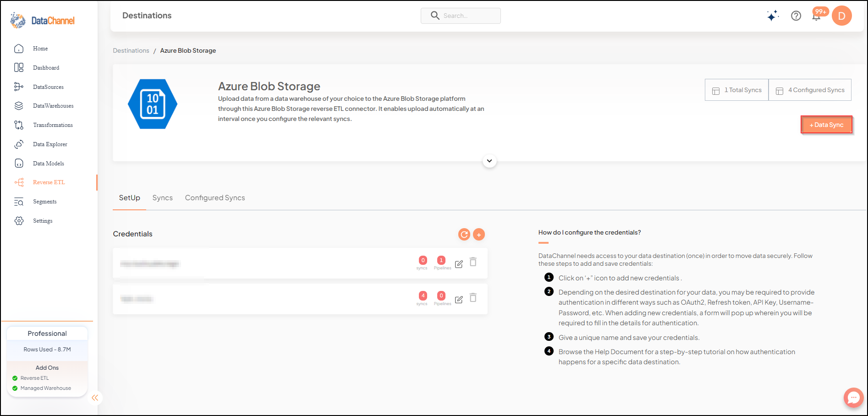Open DataWarehouses section
The width and height of the screenshot is (868, 416).
coord(53,106)
